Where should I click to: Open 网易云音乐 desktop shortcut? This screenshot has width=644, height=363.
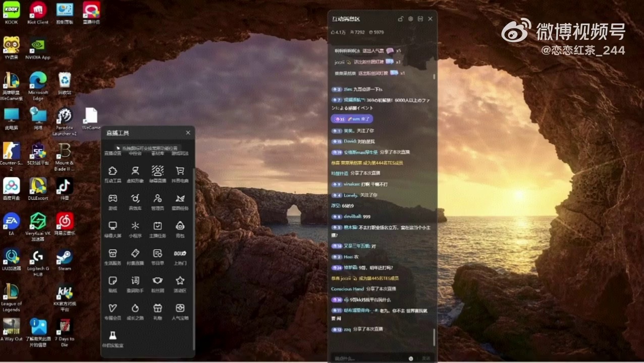(65, 224)
